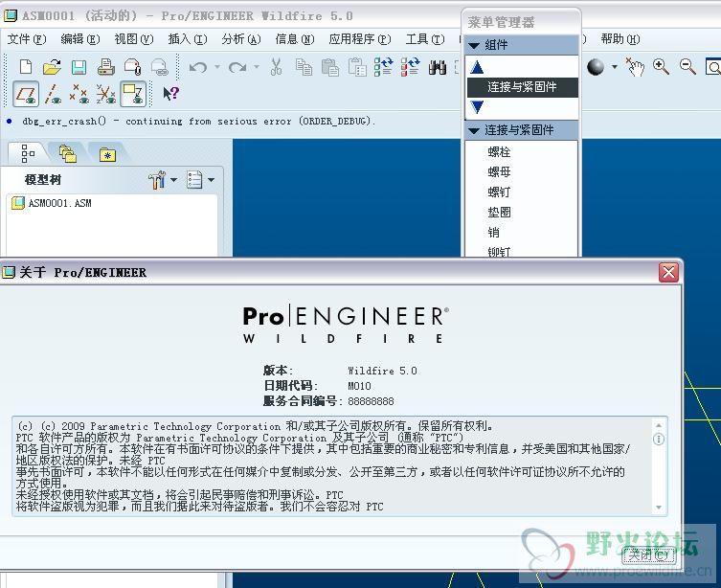This screenshot has height=588, width=721.
Task: Choose 销 from the fastener menu
Action: tap(493, 232)
